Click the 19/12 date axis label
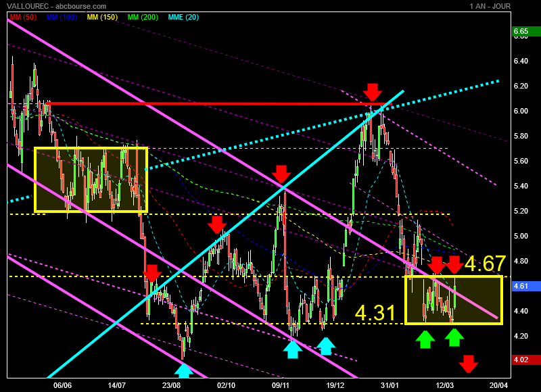The image size is (541, 392). 335,385
